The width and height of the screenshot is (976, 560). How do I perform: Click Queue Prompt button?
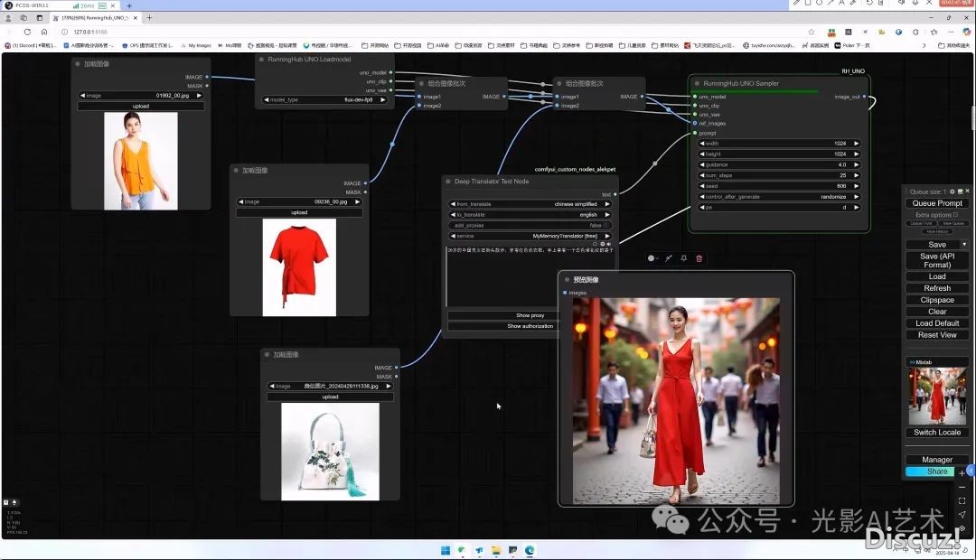click(937, 203)
